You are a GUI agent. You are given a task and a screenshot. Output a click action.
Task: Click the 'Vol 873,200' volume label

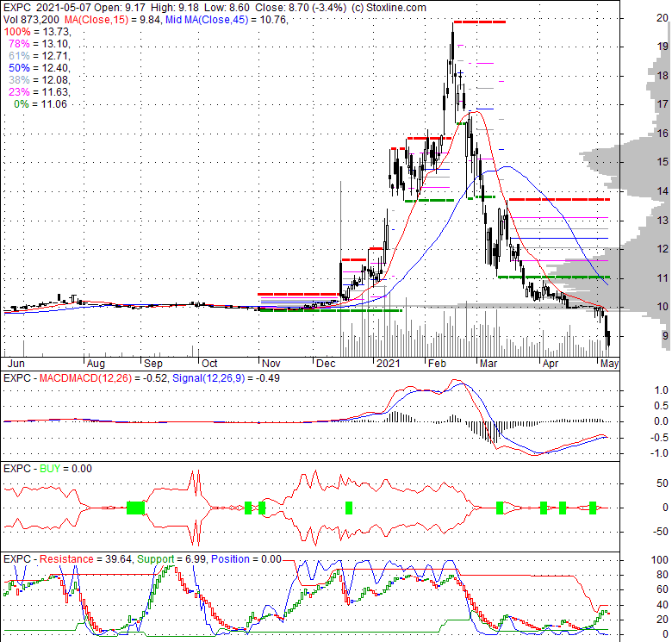31,20
